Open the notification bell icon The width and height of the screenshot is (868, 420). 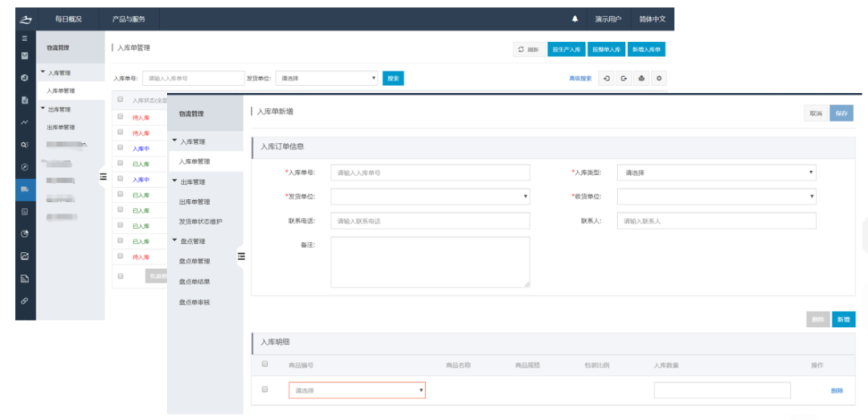point(575,19)
